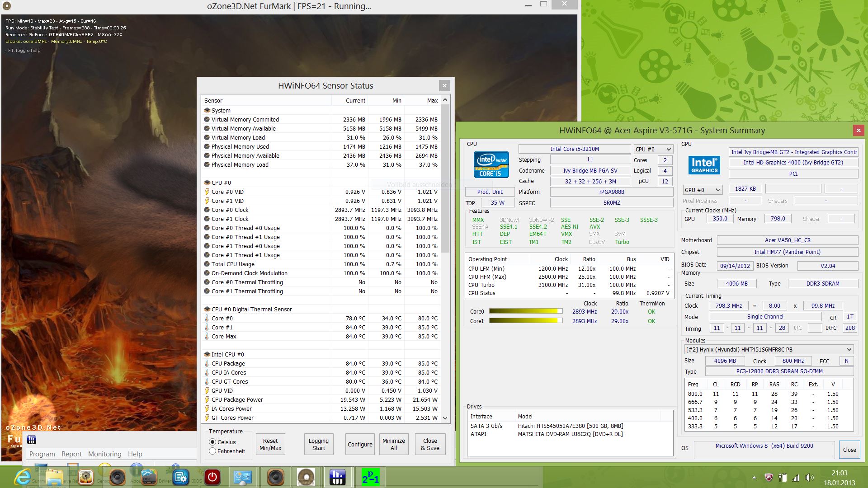Image resolution: width=868 pixels, height=488 pixels.
Task: Click the sensor list scroll-down arrow
Action: 445,418
